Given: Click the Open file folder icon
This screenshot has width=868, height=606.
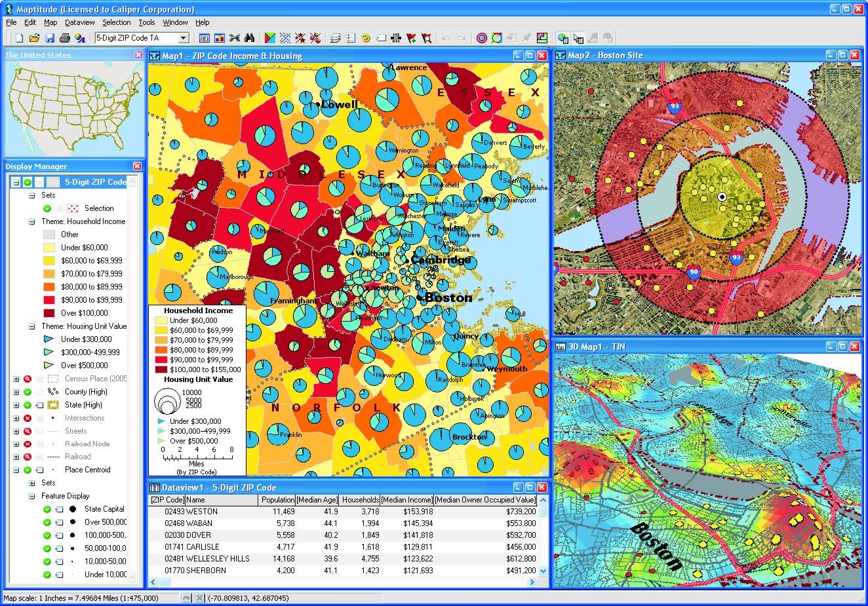Looking at the screenshot, I should pyautogui.click(x=34, y=38).
